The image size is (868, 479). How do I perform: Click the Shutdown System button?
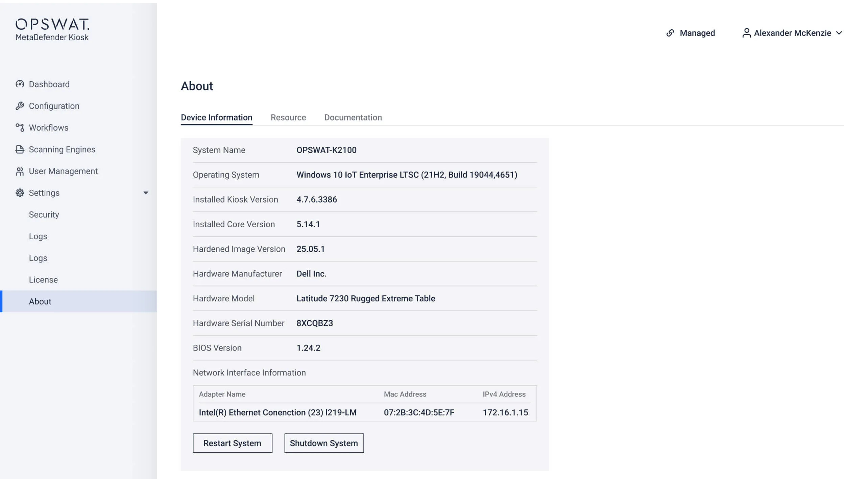(x=323, y=443)
